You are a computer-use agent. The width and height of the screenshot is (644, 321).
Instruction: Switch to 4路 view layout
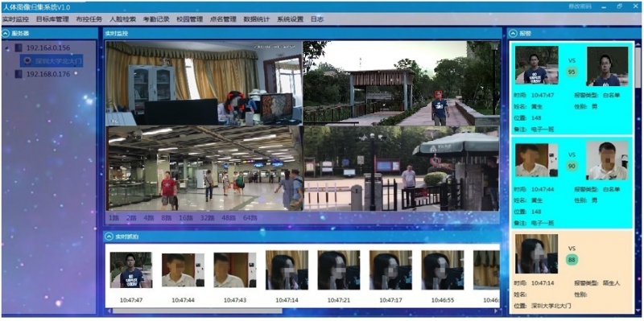[x=149, y=217]
